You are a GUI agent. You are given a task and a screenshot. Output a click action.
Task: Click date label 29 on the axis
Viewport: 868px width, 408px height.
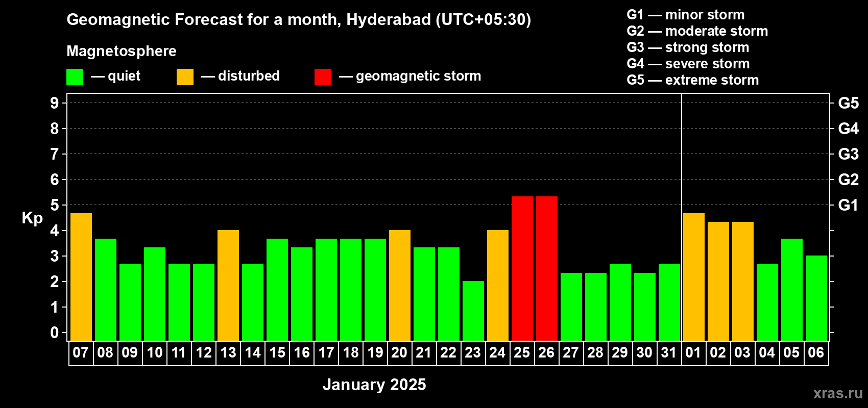[620, 352]
